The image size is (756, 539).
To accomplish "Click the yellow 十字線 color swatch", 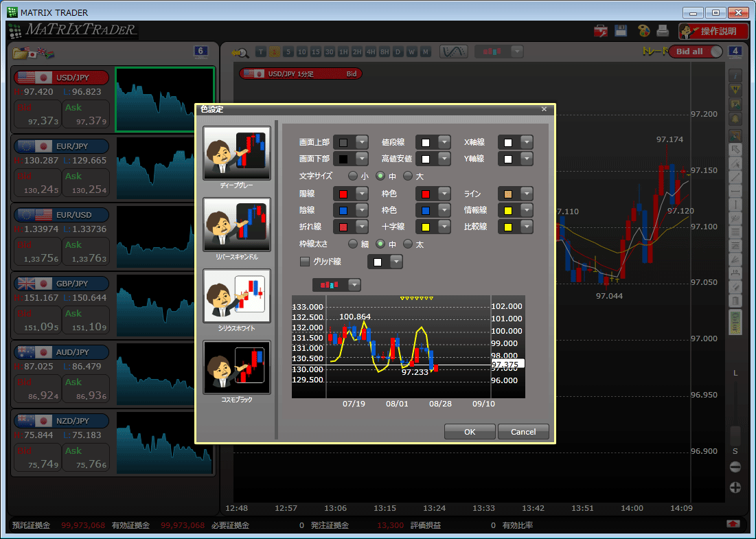I will 426,227.
